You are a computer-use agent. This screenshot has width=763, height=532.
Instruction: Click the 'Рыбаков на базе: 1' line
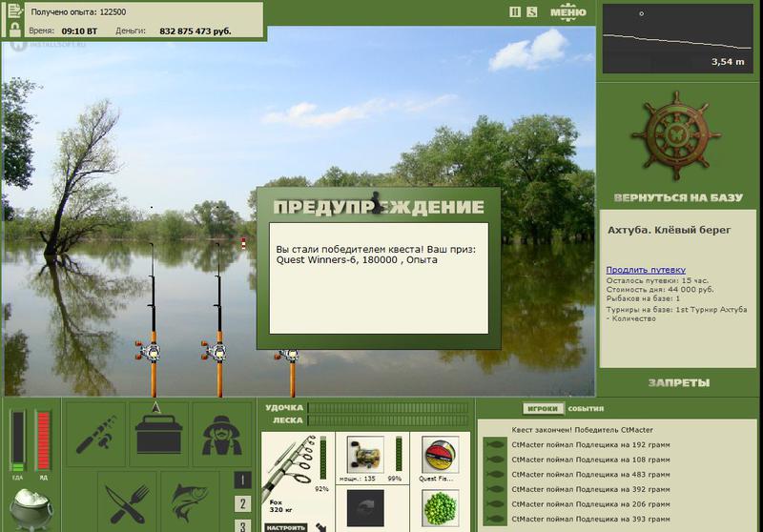pos(643,298)
